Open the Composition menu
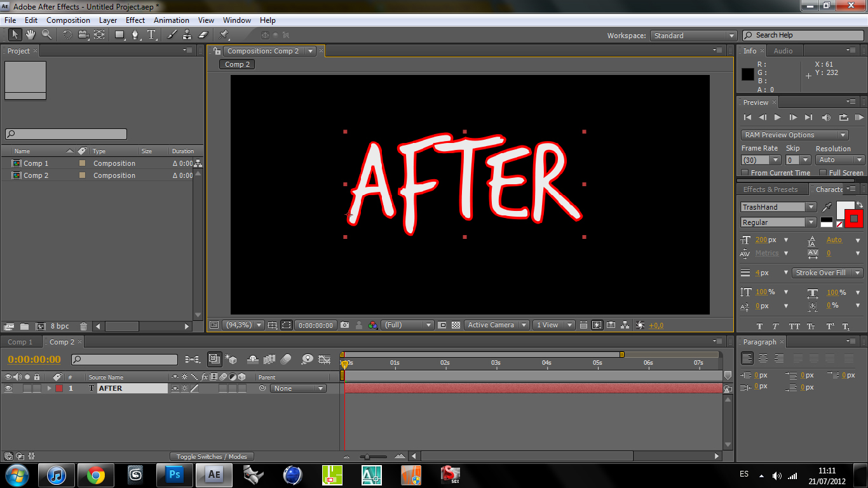Image resolution: width=868 pixels, height=488 pixels. [x=68, y=20]
